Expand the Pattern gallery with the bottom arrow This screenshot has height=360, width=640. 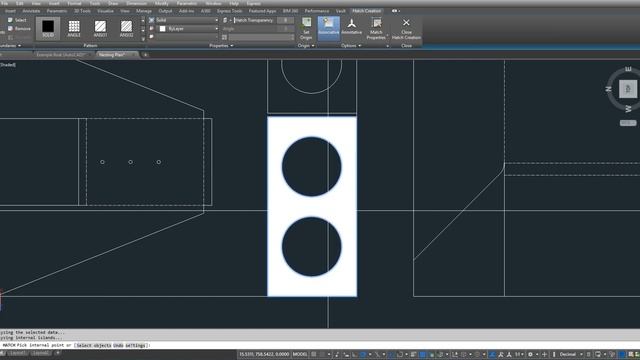pos(143,38)
